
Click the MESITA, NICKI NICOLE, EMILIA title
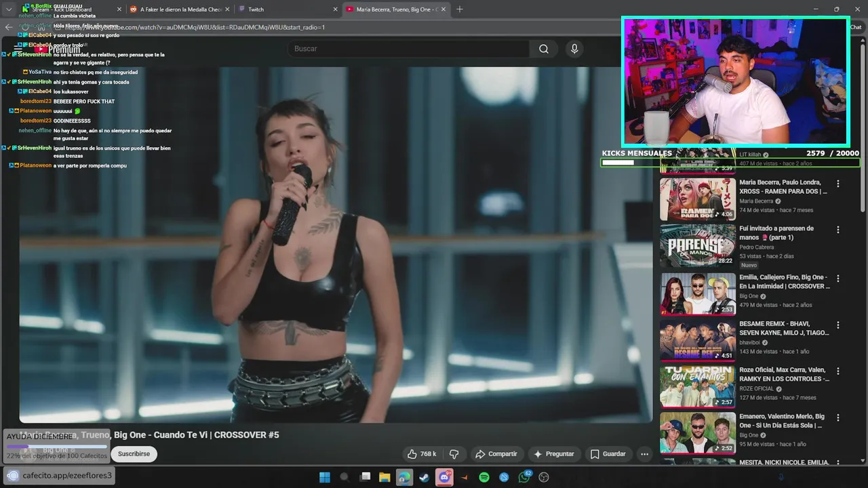(x=784, y=462)
